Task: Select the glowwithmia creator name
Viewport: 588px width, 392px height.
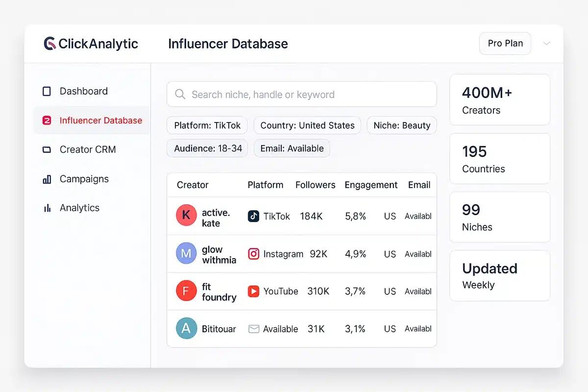Action: pyautogui.click(x=219, y=255)
